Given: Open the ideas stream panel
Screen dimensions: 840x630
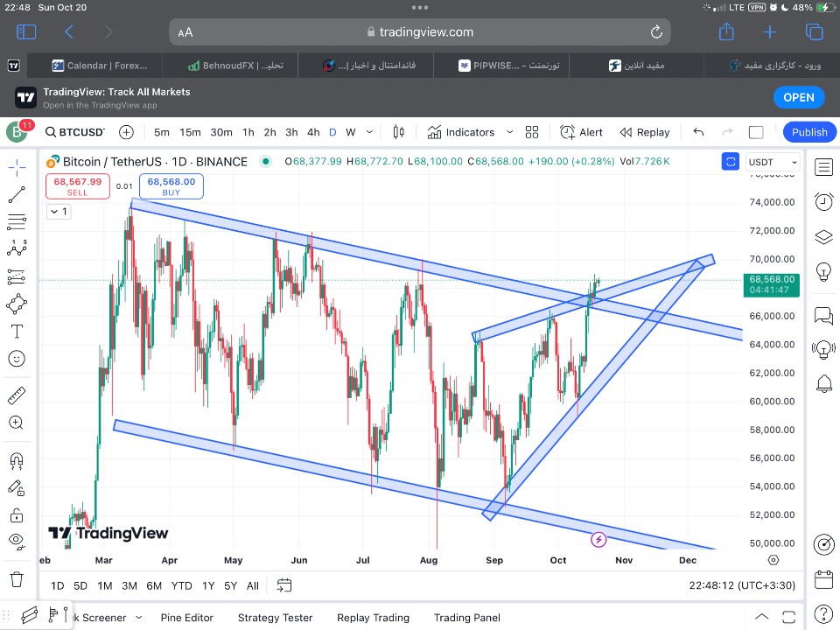Looking at the screenshot, I should [x=823, y=350].
